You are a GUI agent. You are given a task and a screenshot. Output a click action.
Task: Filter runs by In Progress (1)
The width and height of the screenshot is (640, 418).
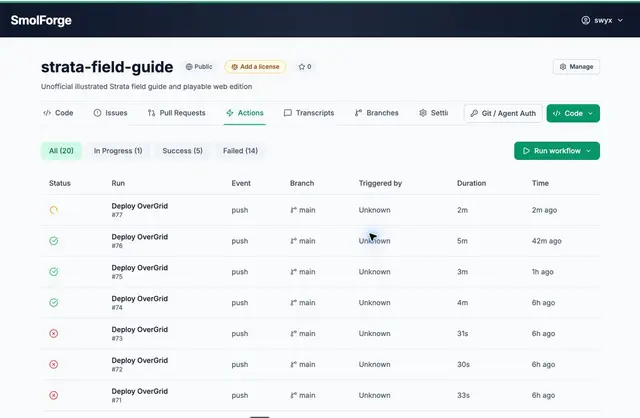(118, 151)
